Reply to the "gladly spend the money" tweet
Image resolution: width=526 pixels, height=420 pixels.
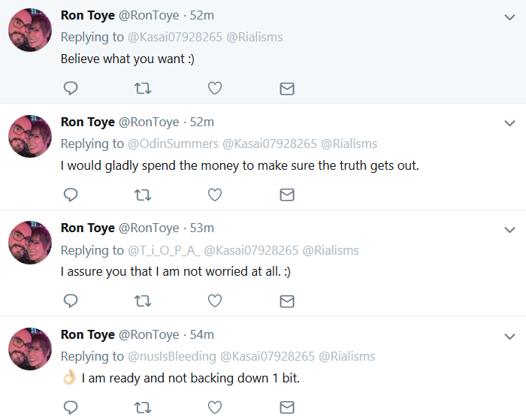(71, 195)
